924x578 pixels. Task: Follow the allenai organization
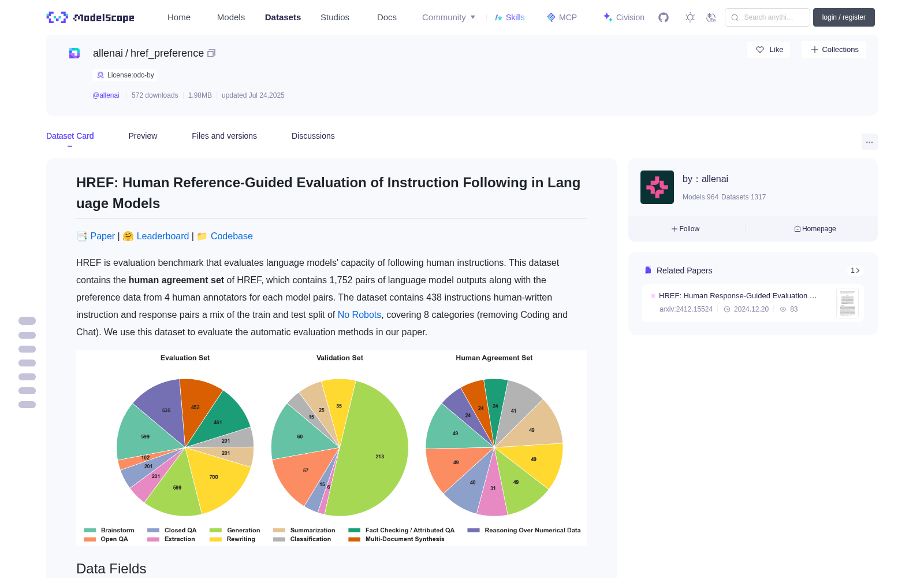click(685, 229)
